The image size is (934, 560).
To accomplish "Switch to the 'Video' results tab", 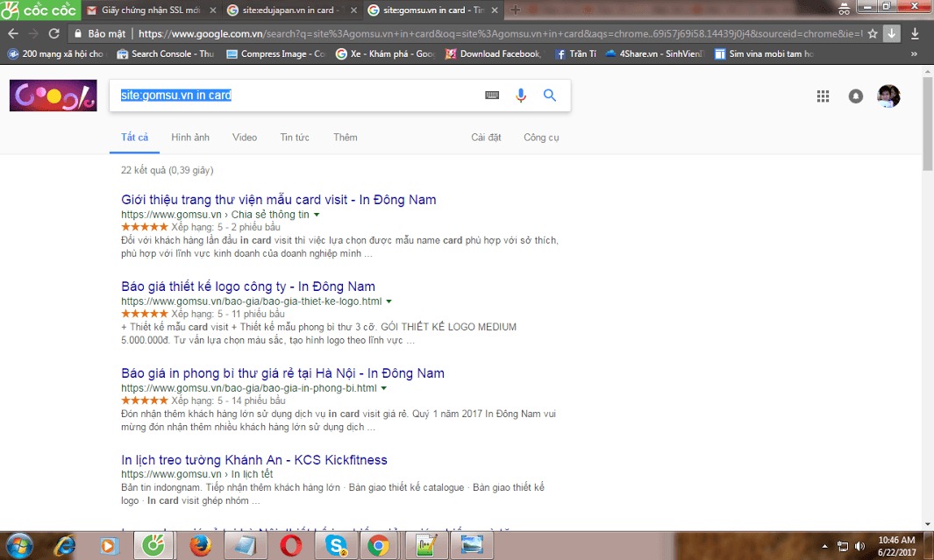I will point(245,138).
